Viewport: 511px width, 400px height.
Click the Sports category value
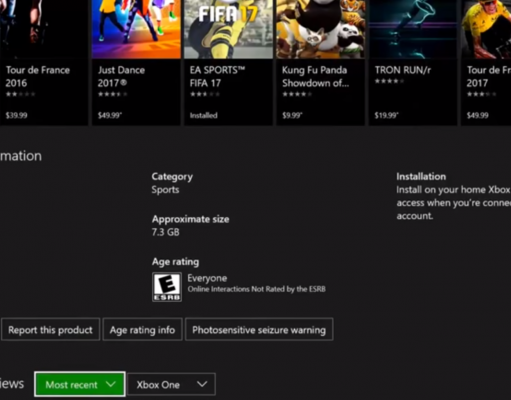coord(165,190)
